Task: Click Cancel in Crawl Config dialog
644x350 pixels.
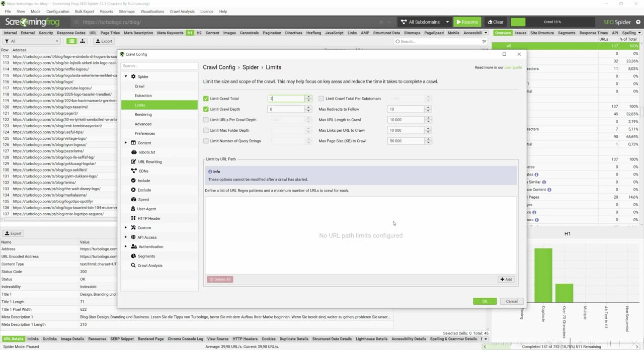Action: pos(512,301)
